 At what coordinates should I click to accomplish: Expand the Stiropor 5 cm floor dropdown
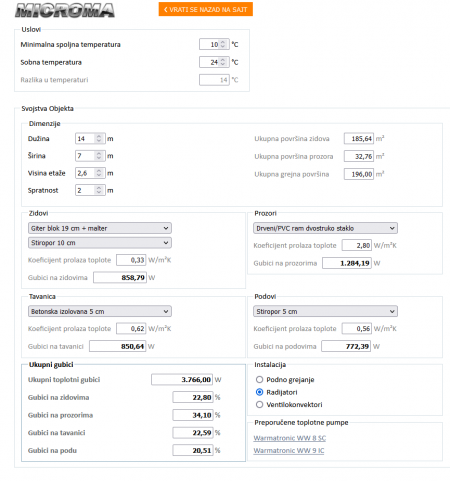(325, 311)
